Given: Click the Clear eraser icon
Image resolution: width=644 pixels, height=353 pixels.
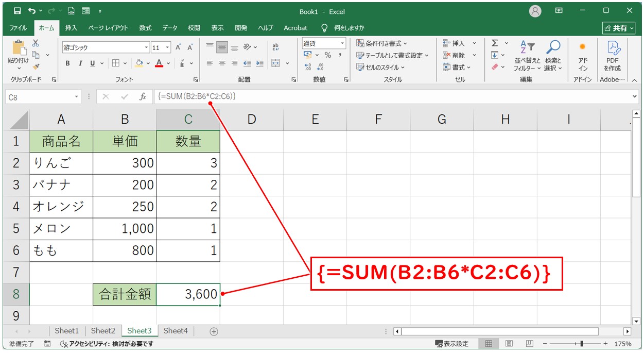Looking at the screenshot, I should (x=495, y=67).
